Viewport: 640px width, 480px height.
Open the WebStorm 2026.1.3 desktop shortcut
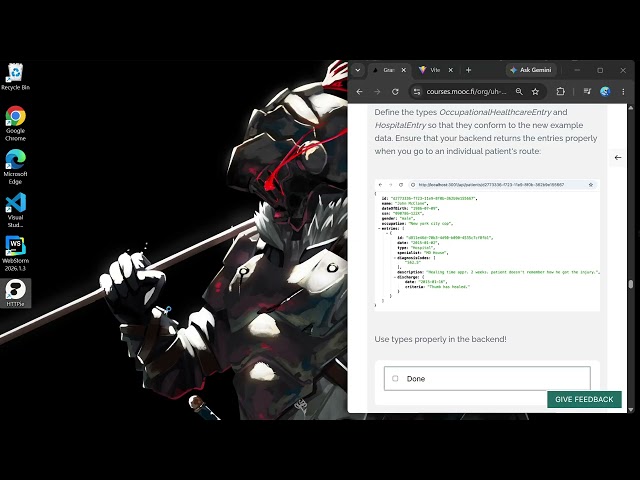pyautogui.click(x=15, y=253)
